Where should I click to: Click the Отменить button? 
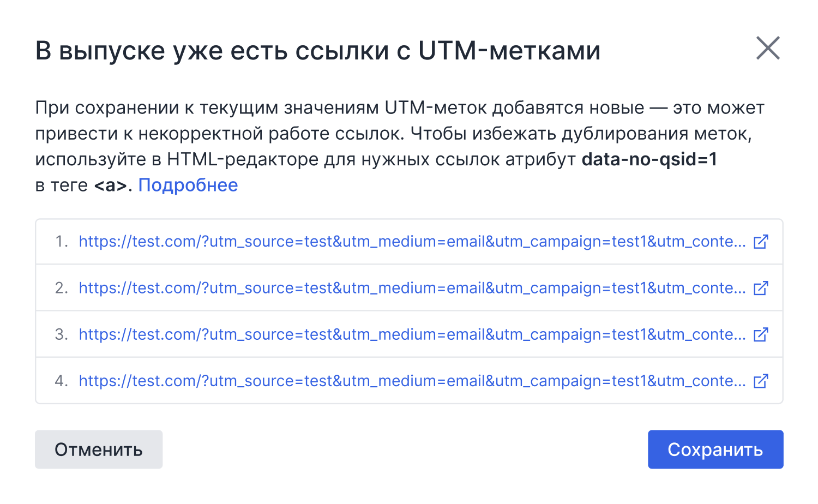(x=98, y=449)
